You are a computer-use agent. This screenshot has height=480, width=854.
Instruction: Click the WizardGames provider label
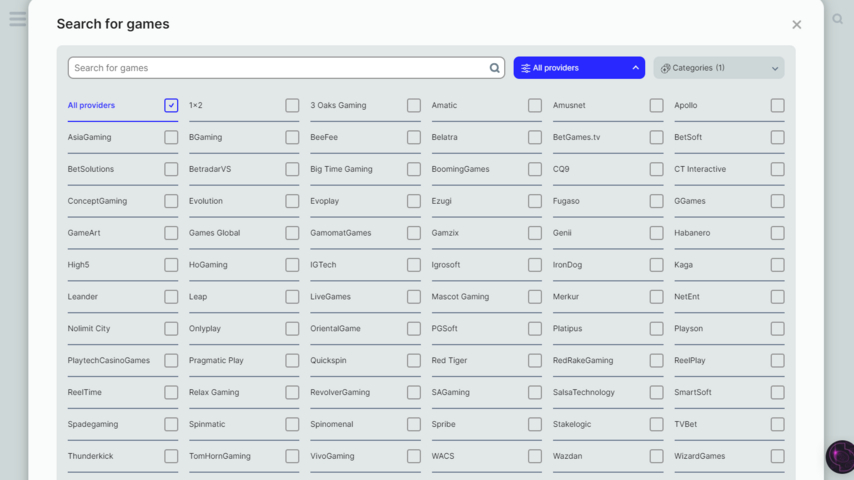[x=699, y=456]
